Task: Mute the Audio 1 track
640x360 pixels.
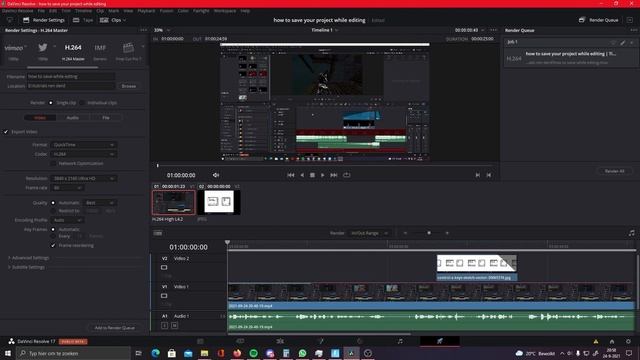Action: tap(174, 325)
